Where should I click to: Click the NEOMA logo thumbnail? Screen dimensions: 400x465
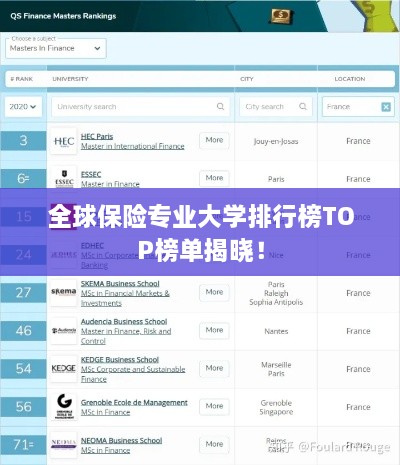[x=64, y=445]
